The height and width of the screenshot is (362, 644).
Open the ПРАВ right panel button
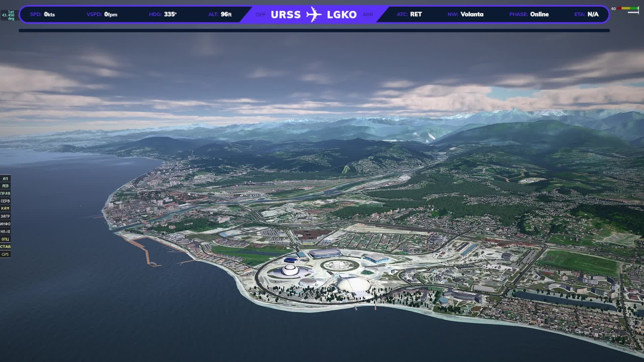pos(5,193)
